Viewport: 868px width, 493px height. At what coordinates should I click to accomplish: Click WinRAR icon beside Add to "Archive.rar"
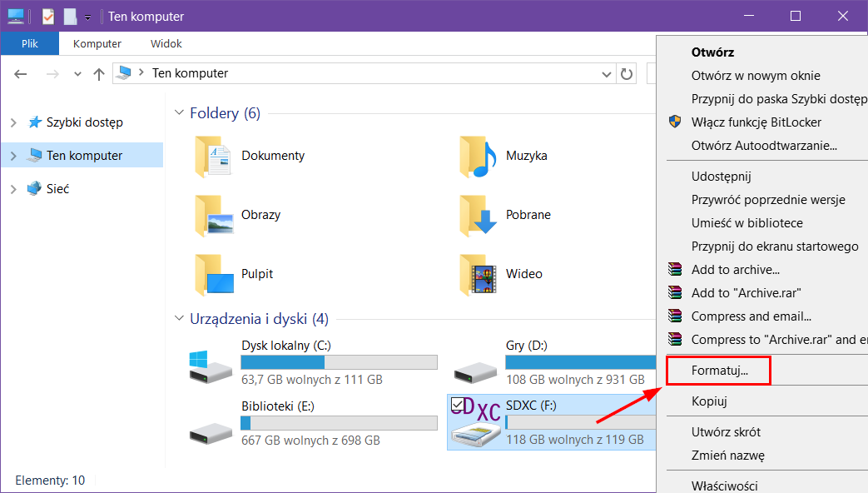click(675, 292)
